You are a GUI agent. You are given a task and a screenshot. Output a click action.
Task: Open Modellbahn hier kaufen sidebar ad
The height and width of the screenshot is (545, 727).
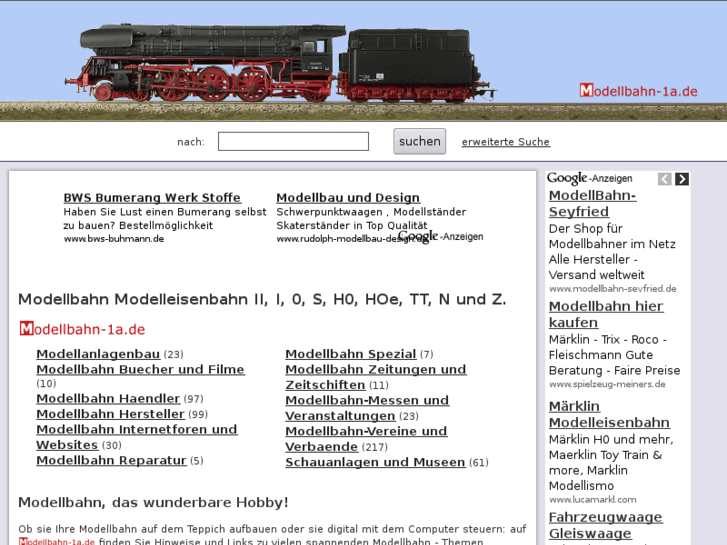606,314
